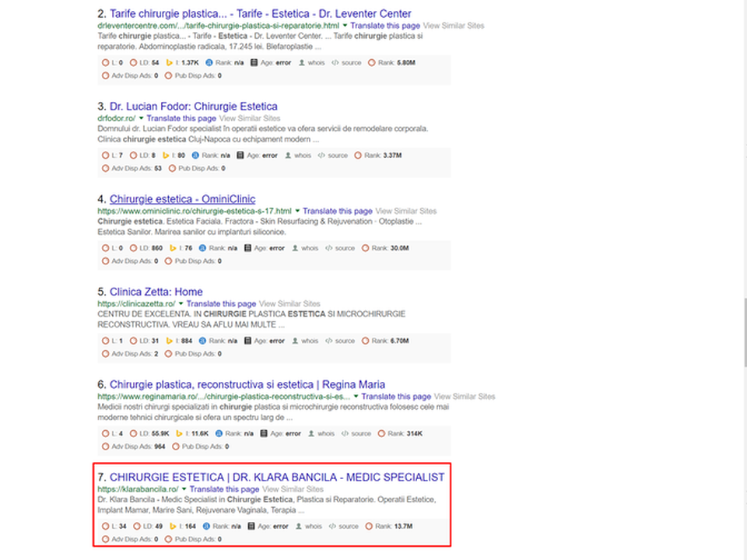Image resolution: width=747 pixels, height=560 pixels.
Task: Click source icon in Clinica Zetta SEO bar
Action: pos(328,341)
